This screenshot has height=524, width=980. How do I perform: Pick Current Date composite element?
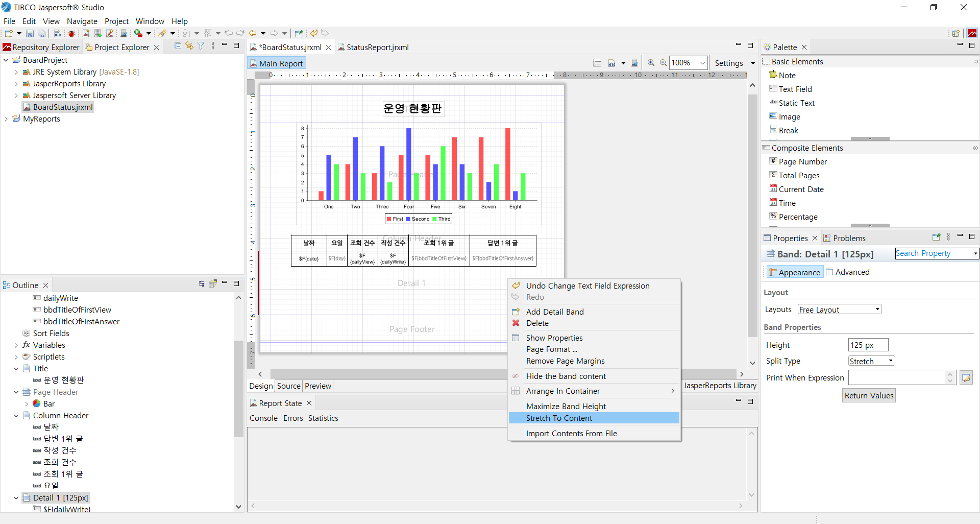tap(797, 189)
